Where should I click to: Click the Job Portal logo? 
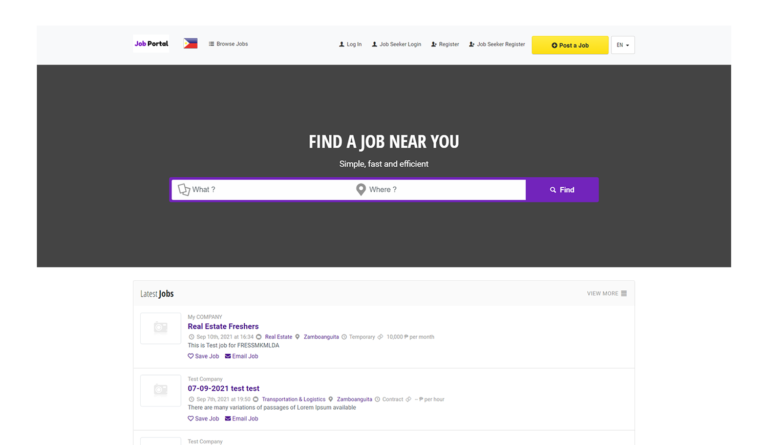[151, 44]
